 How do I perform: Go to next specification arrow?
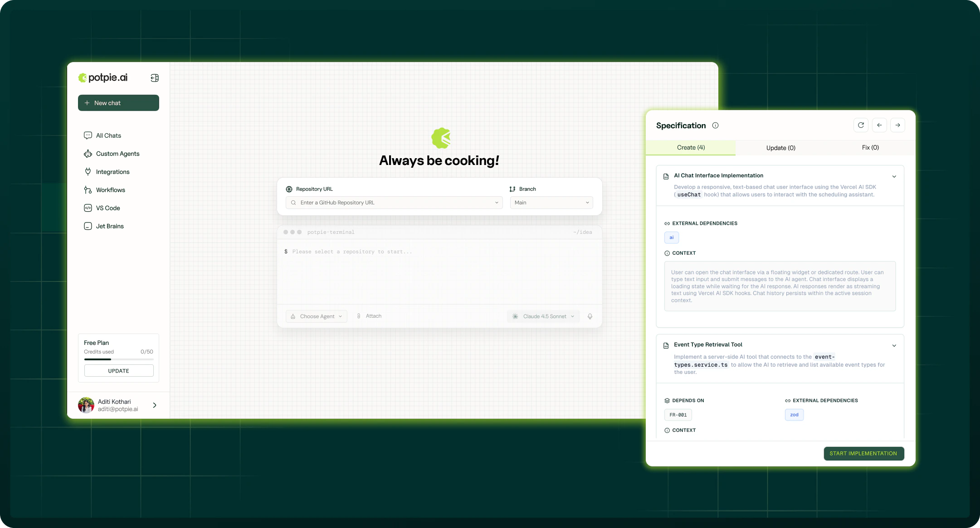tap(897, 125)
